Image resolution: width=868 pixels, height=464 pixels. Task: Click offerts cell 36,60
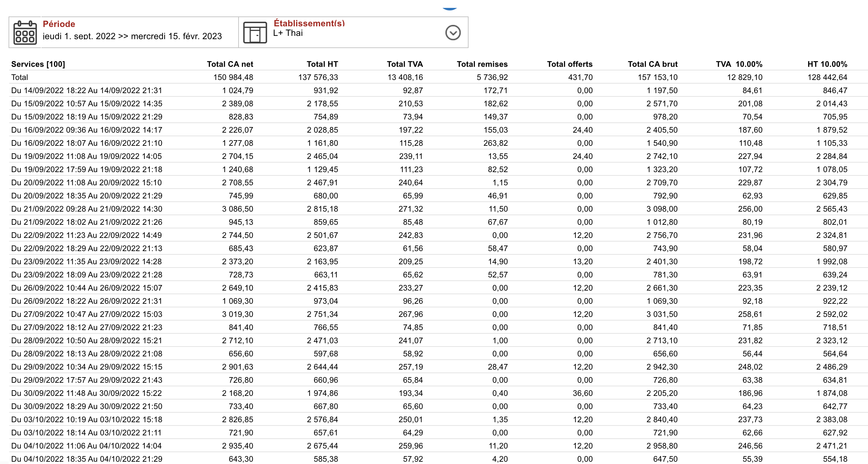pos(583,393)
